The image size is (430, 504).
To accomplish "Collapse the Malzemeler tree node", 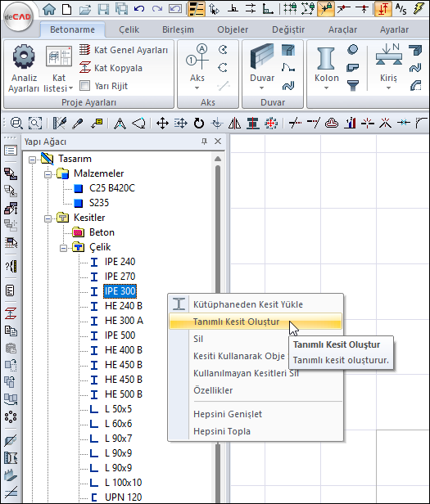I will click(48, 174).
